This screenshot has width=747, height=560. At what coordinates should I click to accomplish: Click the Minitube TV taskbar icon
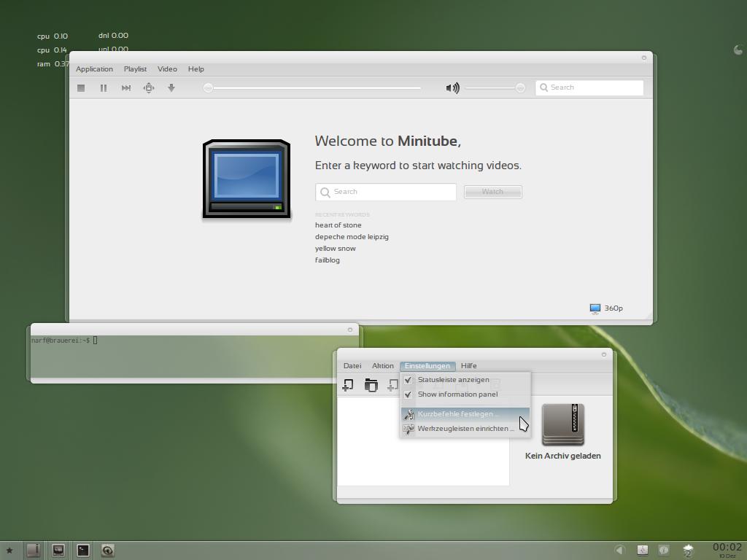click(58, 551)
